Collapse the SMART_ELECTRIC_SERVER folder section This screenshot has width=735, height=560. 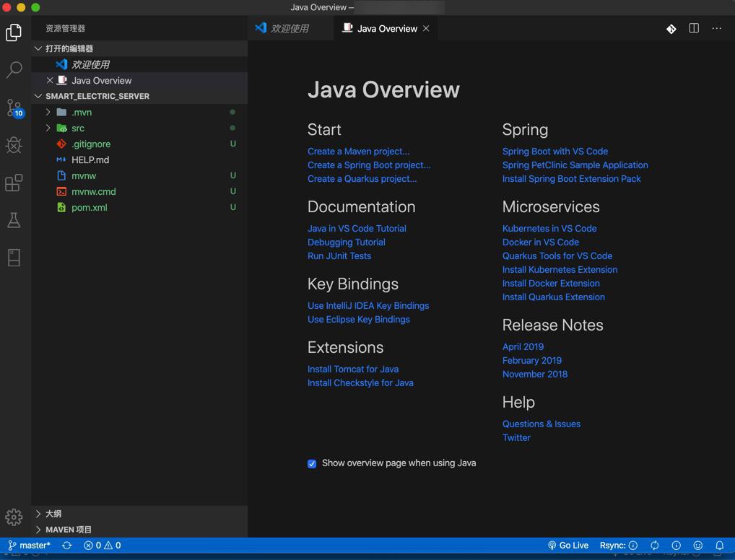pyautogui.click(x=139, y=96)
